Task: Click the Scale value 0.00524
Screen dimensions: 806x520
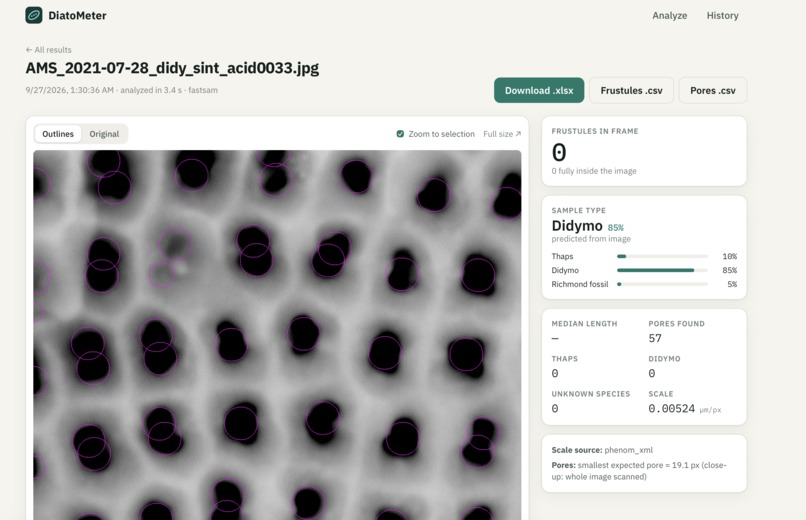Action: coord(671,408)
